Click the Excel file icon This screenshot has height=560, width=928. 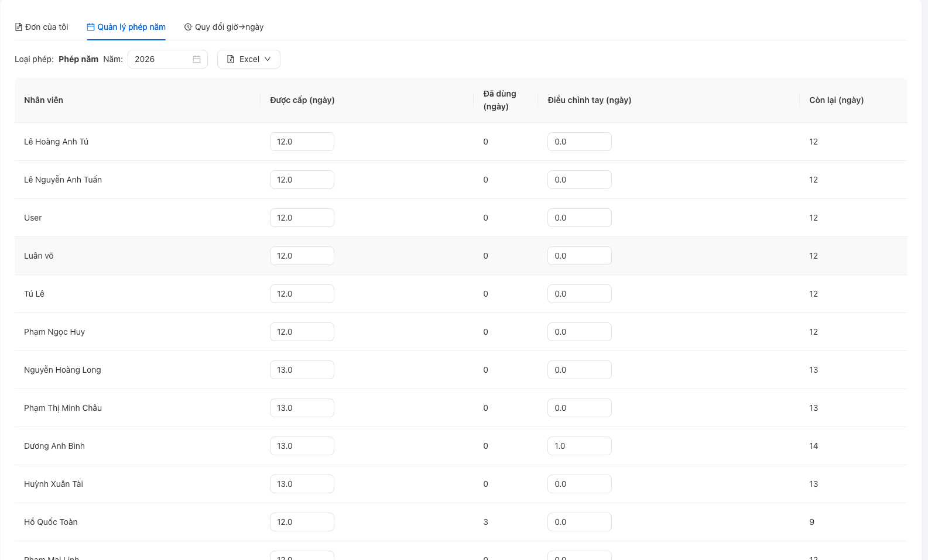coord(231,59)
